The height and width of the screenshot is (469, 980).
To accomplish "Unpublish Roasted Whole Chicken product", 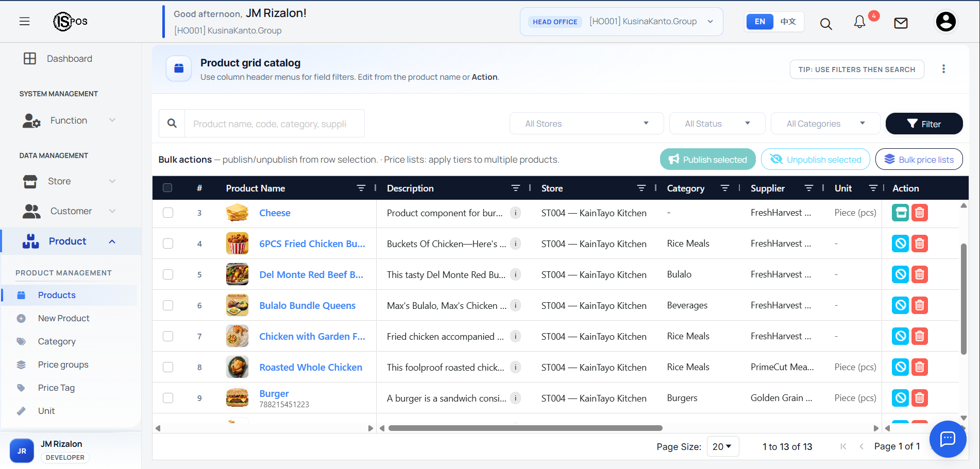I will coord(900,367).
